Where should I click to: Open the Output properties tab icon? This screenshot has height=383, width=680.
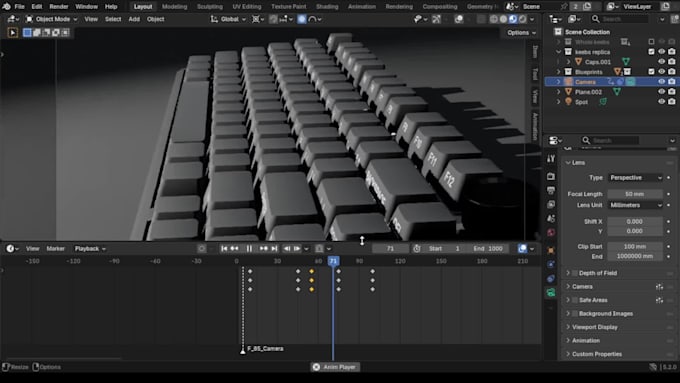551,190
